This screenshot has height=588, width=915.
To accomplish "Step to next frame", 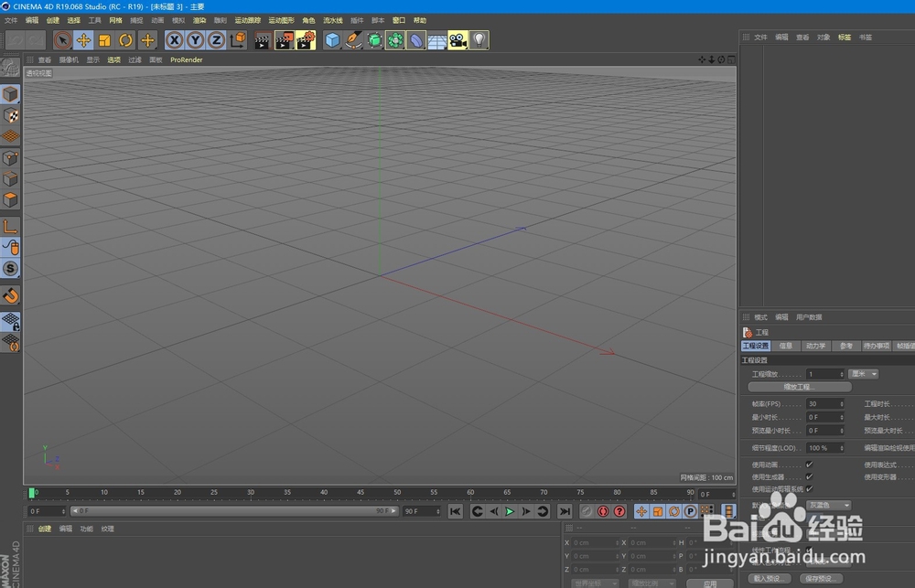I will 526,511.
